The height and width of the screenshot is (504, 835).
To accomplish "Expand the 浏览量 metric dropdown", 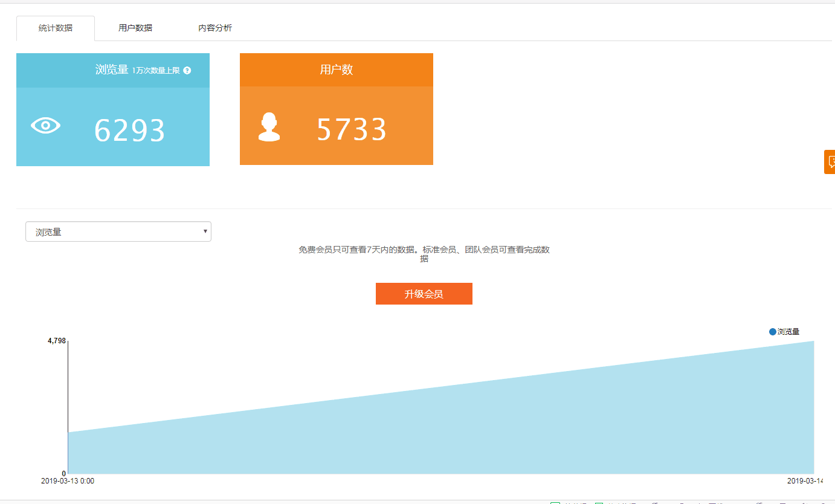I will [118, 231].
